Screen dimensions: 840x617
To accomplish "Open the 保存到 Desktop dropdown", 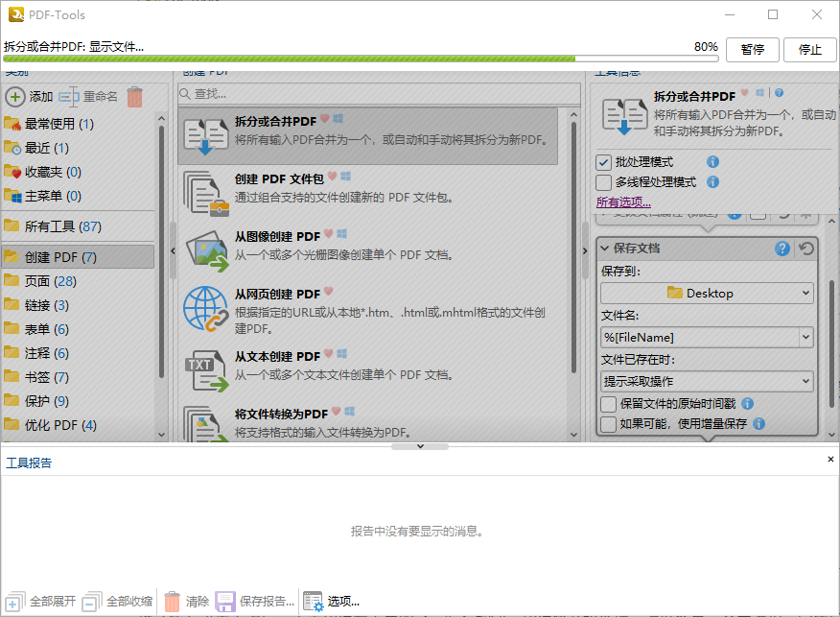I will pos(707,294).
